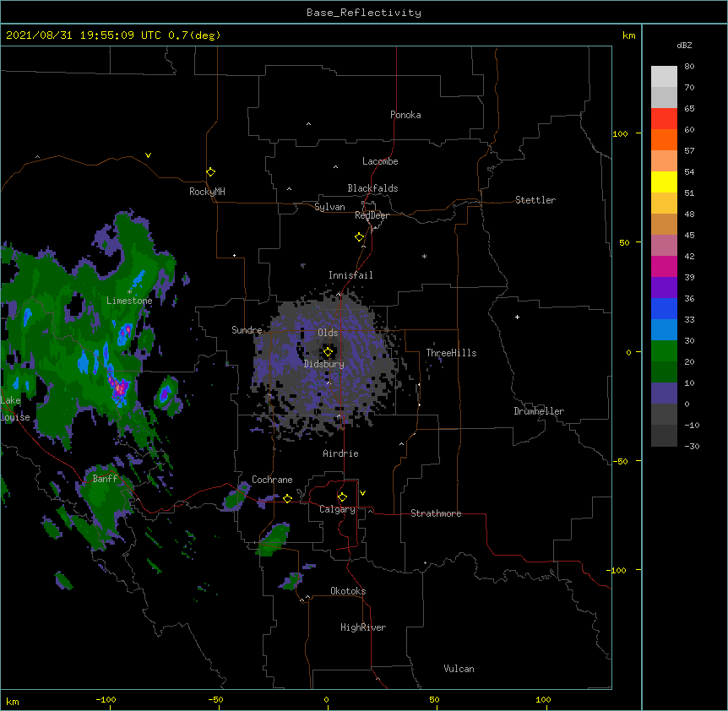
Task: Select the yellow V marker northwest of RockyMH
Action: click(148, 155)
